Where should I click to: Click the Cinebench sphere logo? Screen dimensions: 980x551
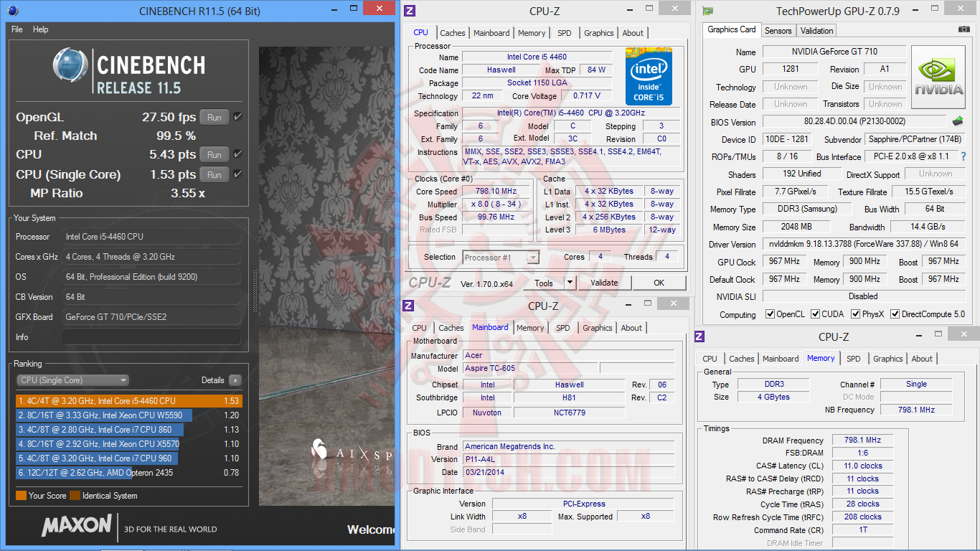(71, 65)
